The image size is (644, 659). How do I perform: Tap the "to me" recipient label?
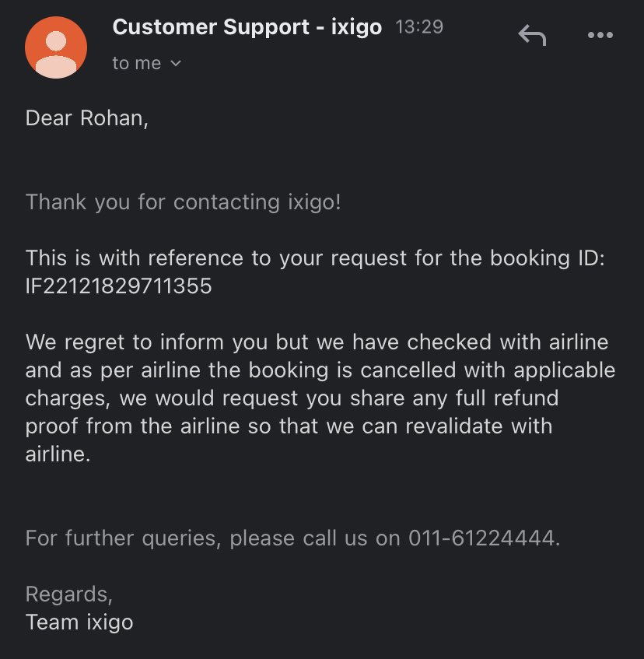[137, 64]
